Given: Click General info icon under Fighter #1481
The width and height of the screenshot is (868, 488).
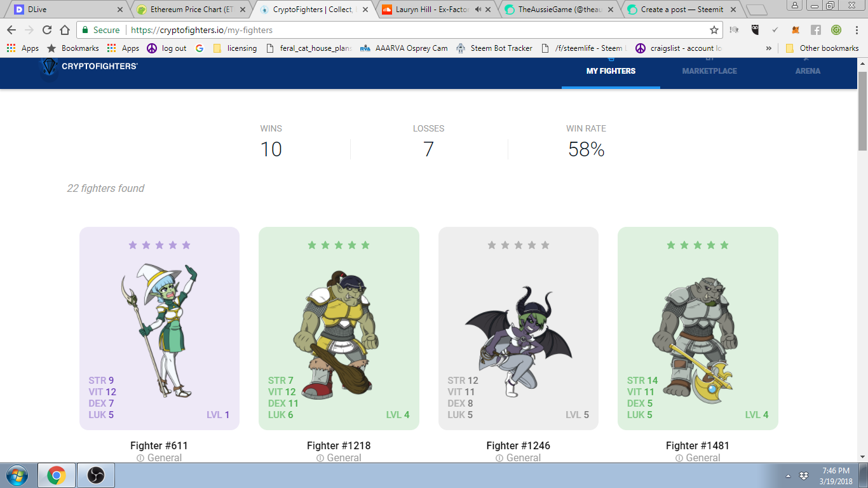Looking at the screenshot, I should [679, 458].
